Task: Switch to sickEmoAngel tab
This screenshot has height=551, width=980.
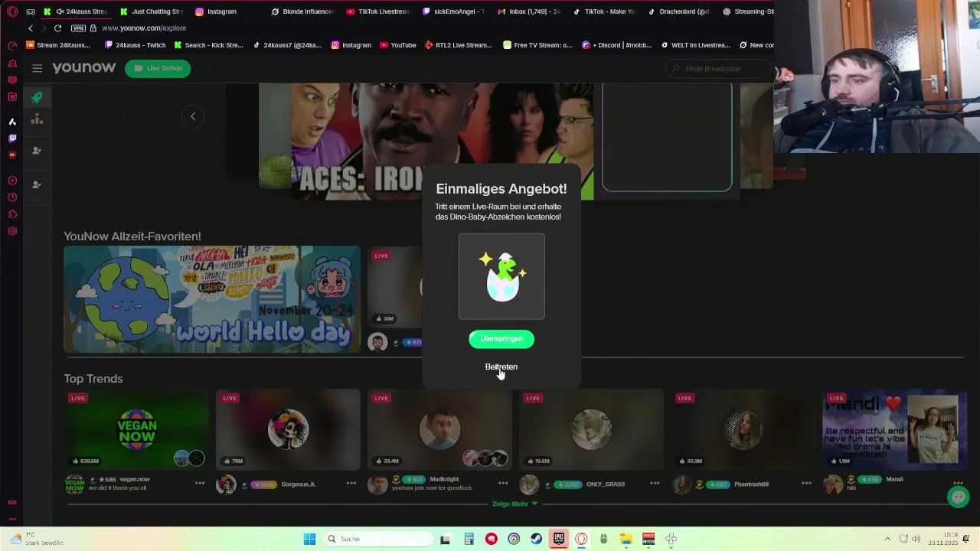Action: [453, 11]
